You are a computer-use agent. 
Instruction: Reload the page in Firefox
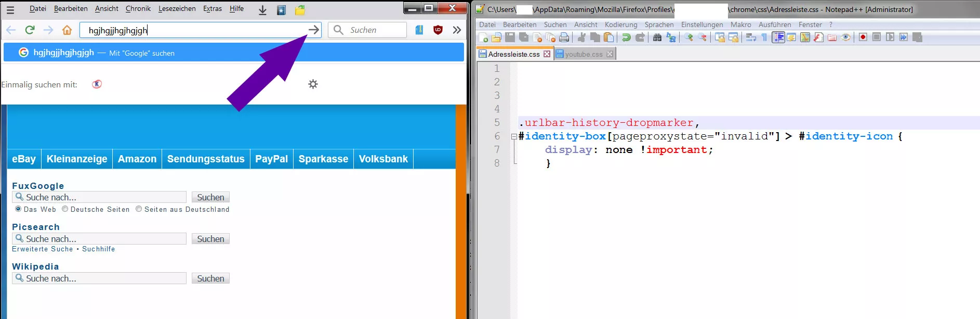coord(30,30)
